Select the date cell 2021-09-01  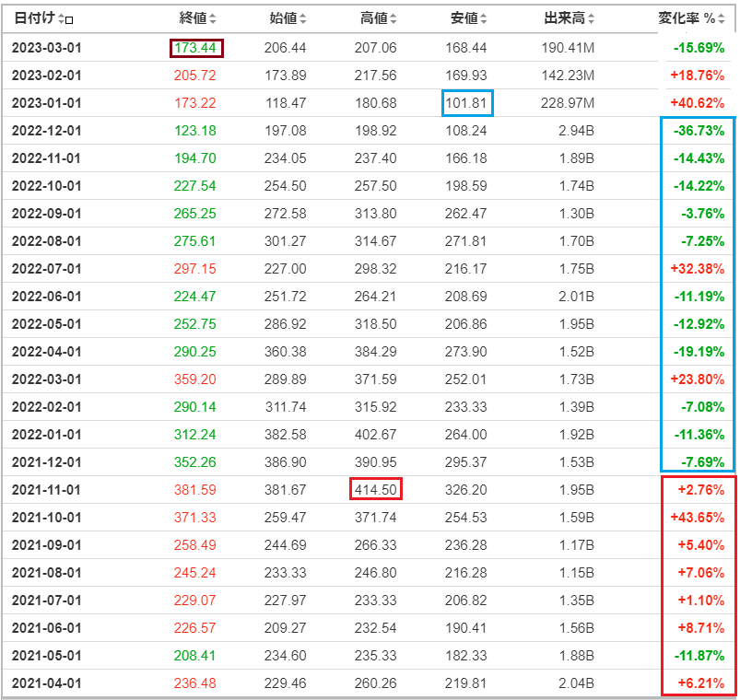click(x=47, y=545)
